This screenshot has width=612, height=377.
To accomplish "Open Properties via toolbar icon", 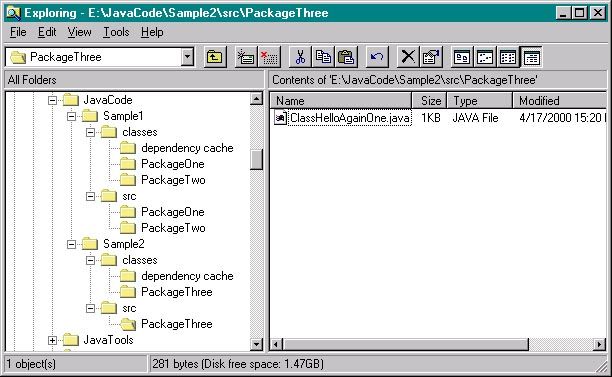I will [x=431, y=57].
